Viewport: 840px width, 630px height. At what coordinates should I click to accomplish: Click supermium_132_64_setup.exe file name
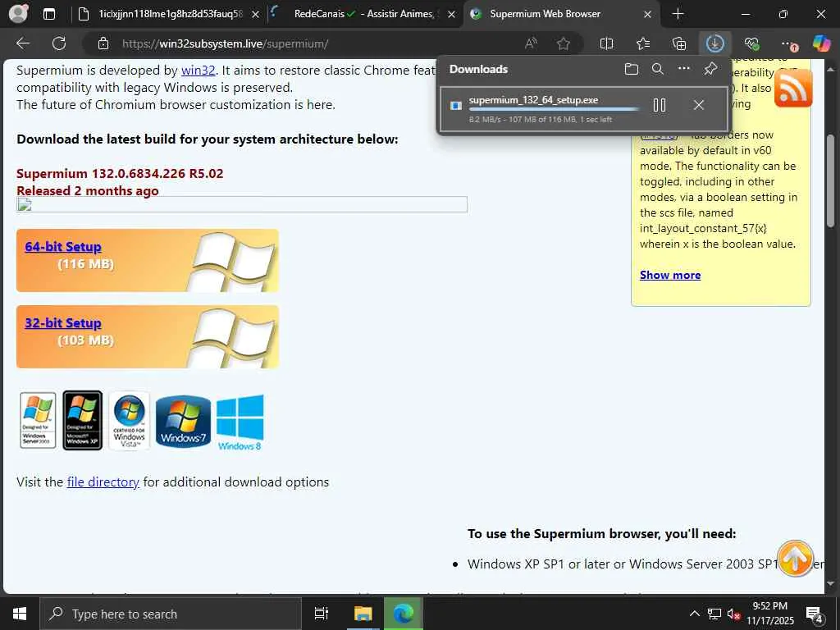pos(533,100)
